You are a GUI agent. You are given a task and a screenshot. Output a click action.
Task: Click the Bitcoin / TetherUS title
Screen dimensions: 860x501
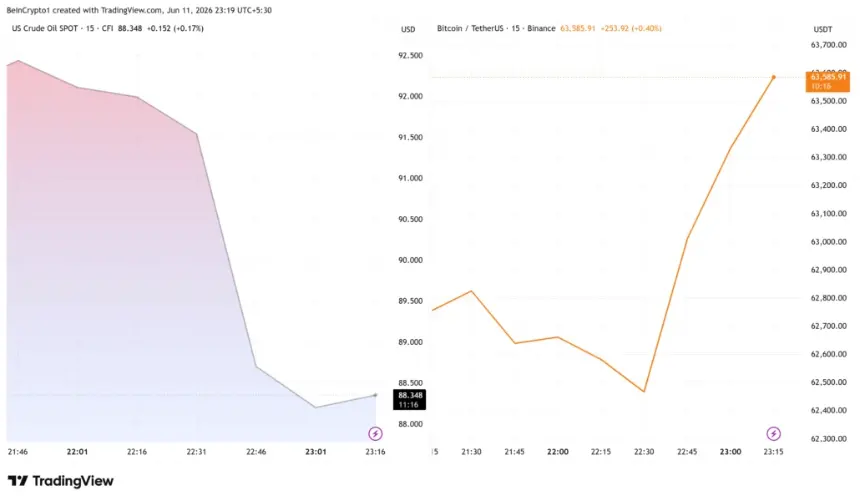tap(470, 29)
